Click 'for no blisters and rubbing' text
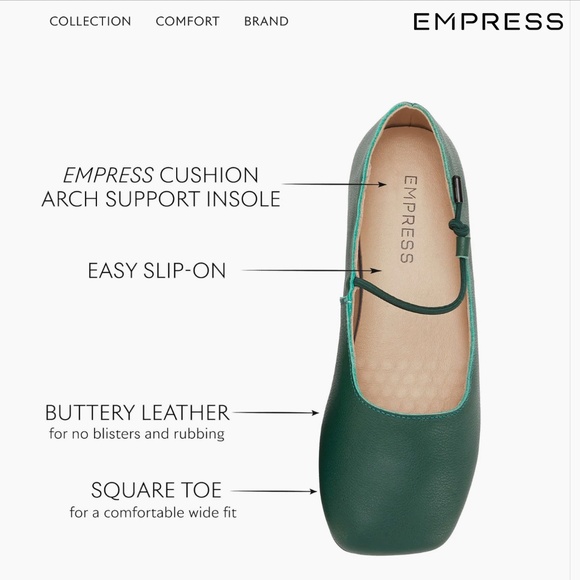The width and height of the screenshot is (580, 580). [x=137, y=434]
